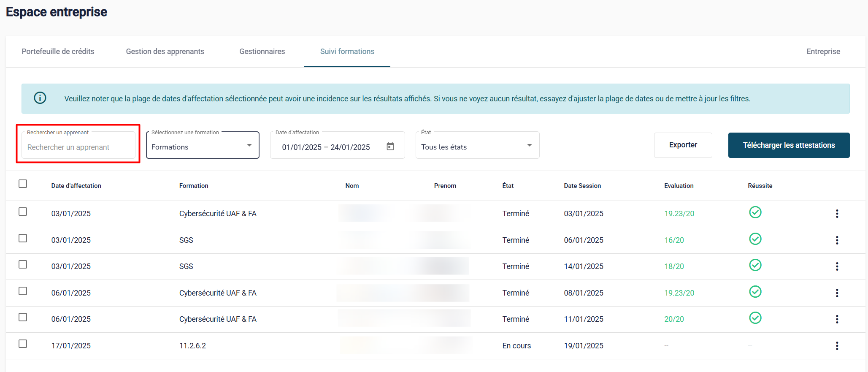The image size is (868, 372).
Task: Open three-dot menu for session dated 08/01/2025
Action: pyautogui.click(x=837, y=293)
